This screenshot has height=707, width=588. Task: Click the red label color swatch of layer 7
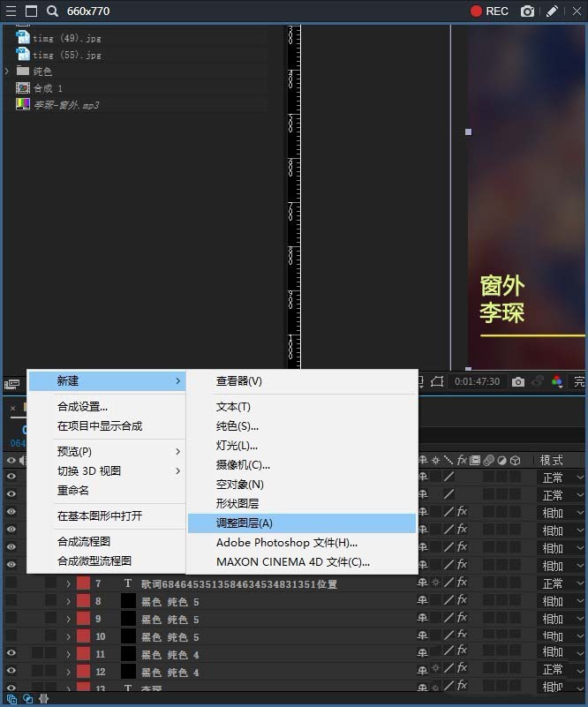(x=83, y=583)
